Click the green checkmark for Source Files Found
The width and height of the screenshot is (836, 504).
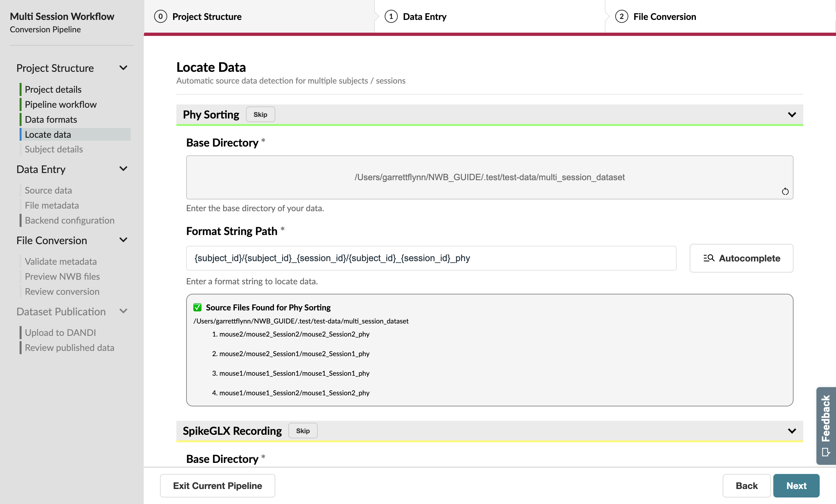[197, 307]
